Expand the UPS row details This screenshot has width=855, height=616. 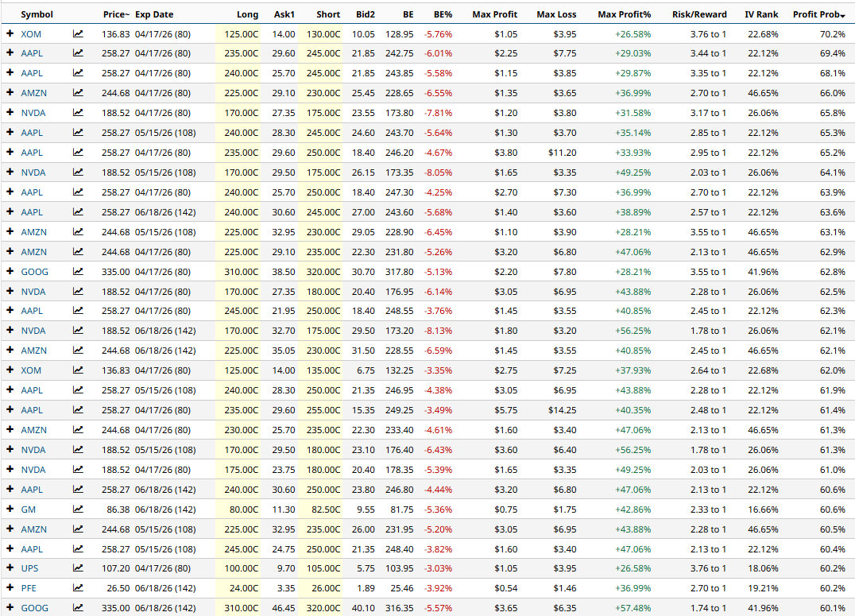(10, 568)
